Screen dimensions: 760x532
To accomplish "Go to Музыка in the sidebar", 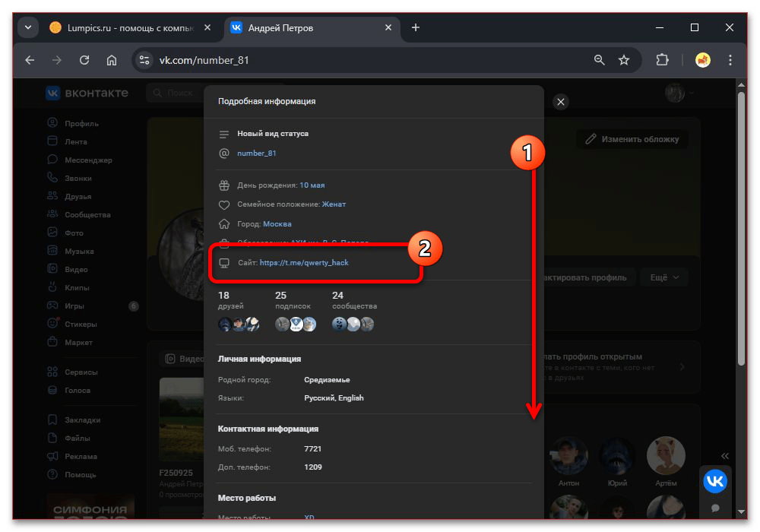I will coord(79,252).
